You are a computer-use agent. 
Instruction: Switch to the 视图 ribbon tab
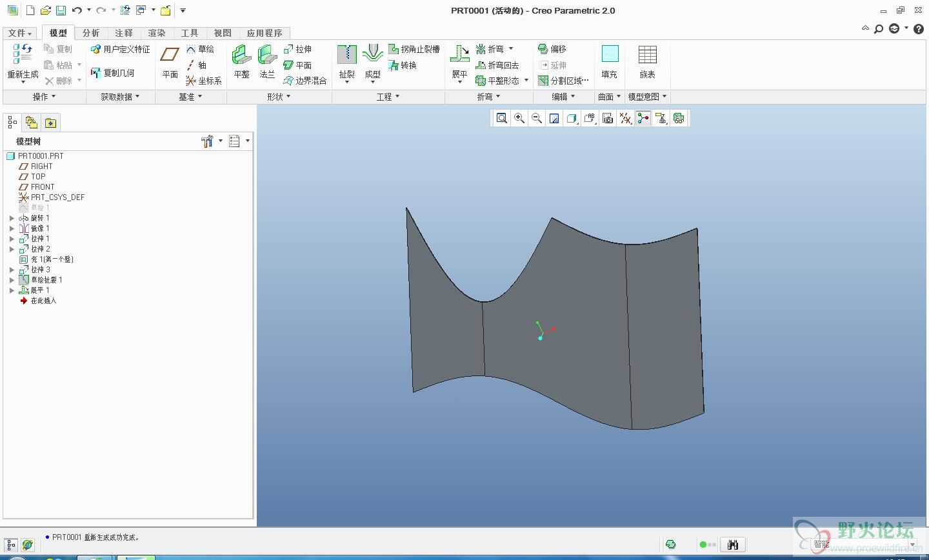click(223, 33)
